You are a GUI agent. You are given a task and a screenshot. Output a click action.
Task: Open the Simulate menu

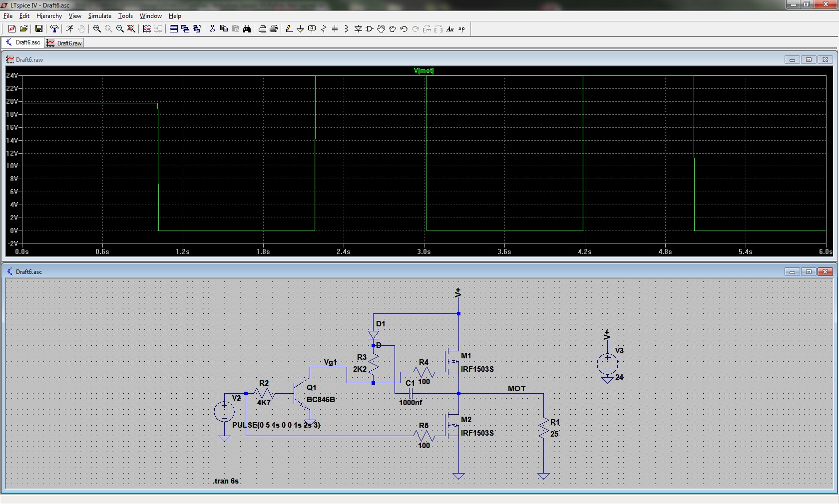tap(99, 16)
